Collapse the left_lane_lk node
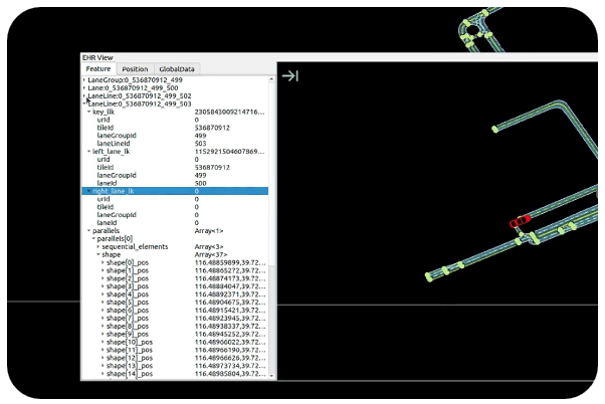 click(x=87, y=150)
